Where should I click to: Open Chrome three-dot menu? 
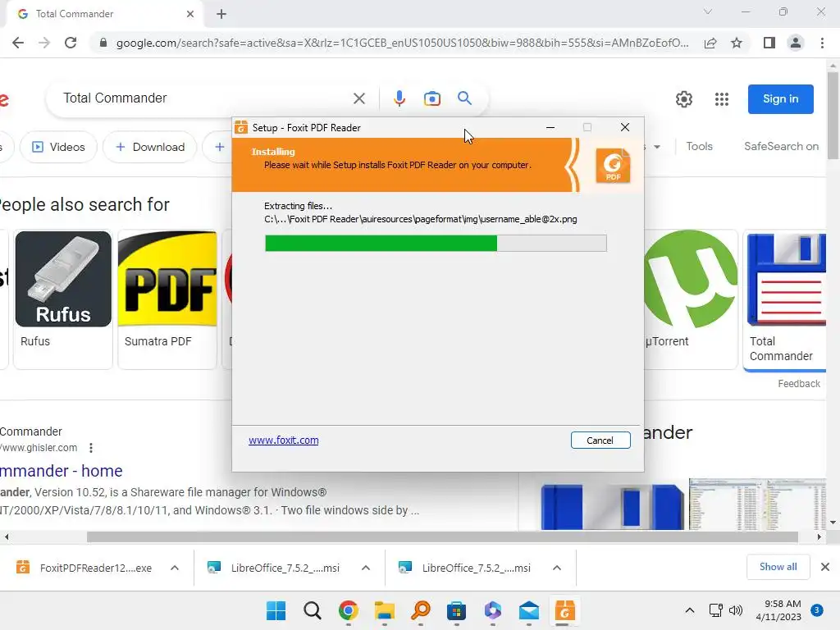[822, 43]
